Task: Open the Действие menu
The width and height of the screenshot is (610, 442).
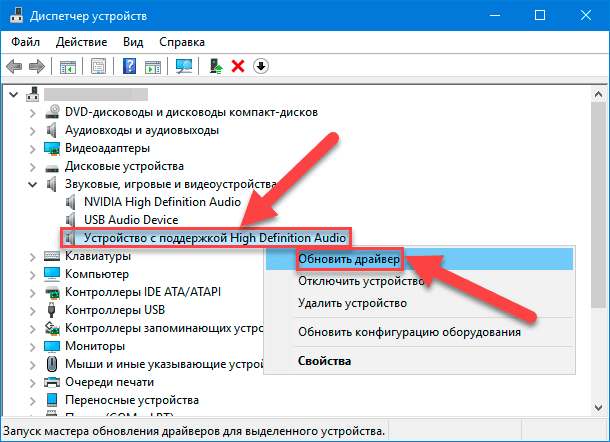Action: 81,42
